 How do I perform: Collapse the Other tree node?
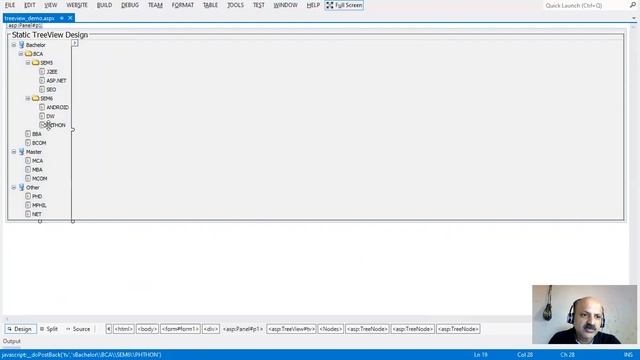click(13, 187)
